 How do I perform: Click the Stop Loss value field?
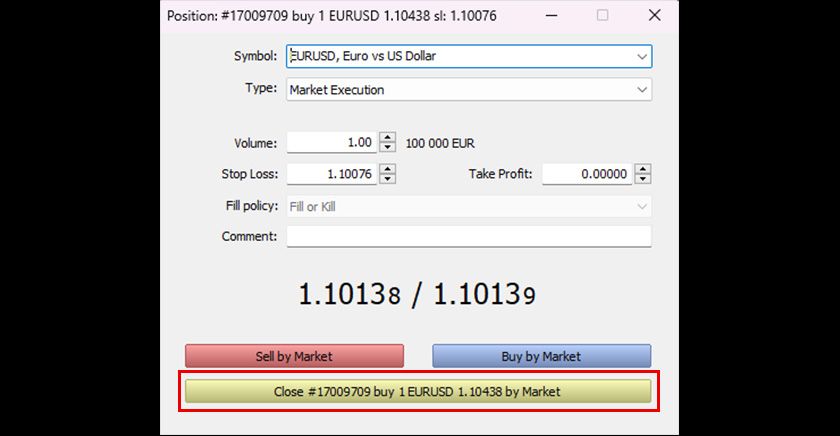click(331, 174)
